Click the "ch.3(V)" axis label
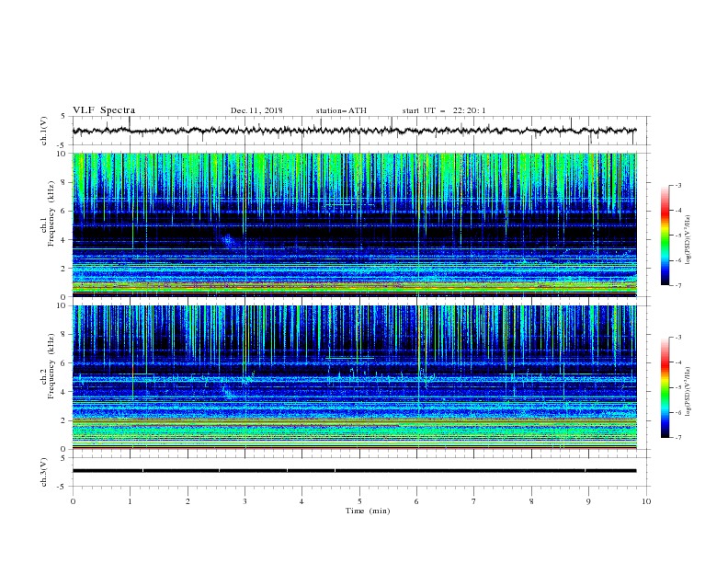The height and width of the screenshot is (563, 728). point(43,472)
